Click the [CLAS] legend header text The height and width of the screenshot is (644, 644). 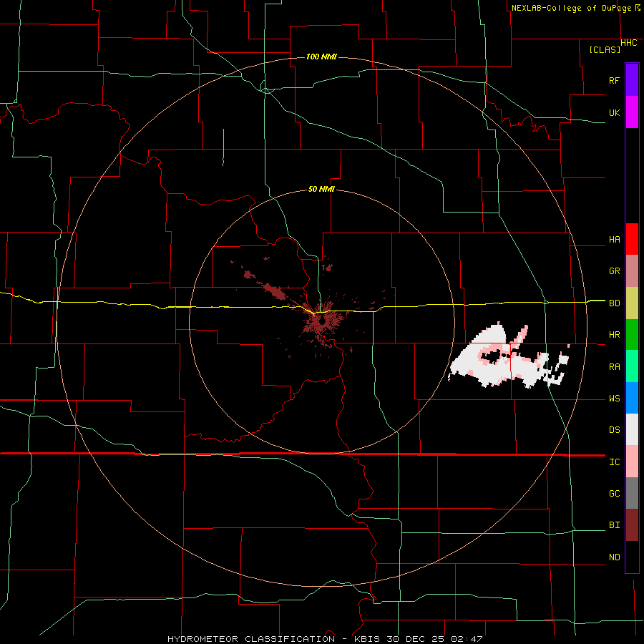605,49
